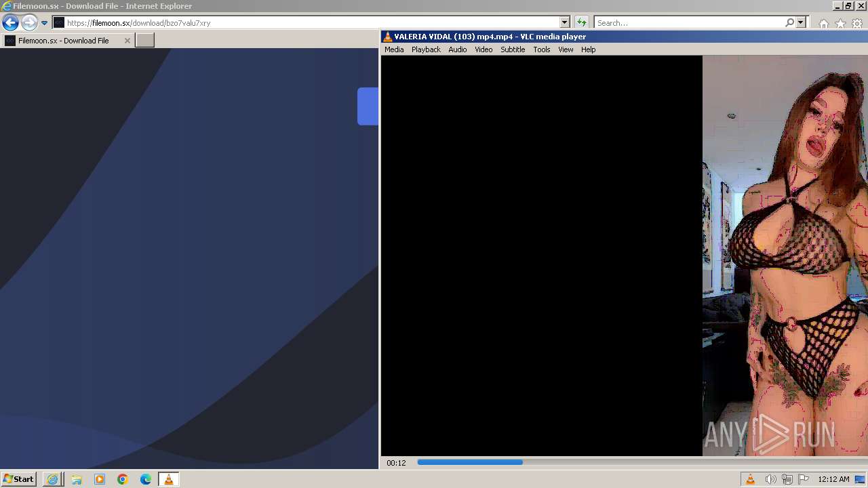Restore down the Internet Explorer window
This screenshot has width=868, height=488.
tap(848, 5)
